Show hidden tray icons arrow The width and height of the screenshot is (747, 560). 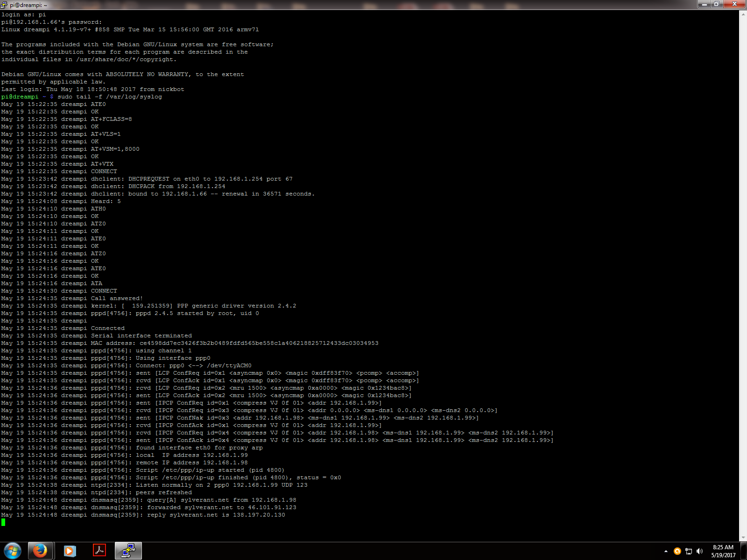click(666, 551)
